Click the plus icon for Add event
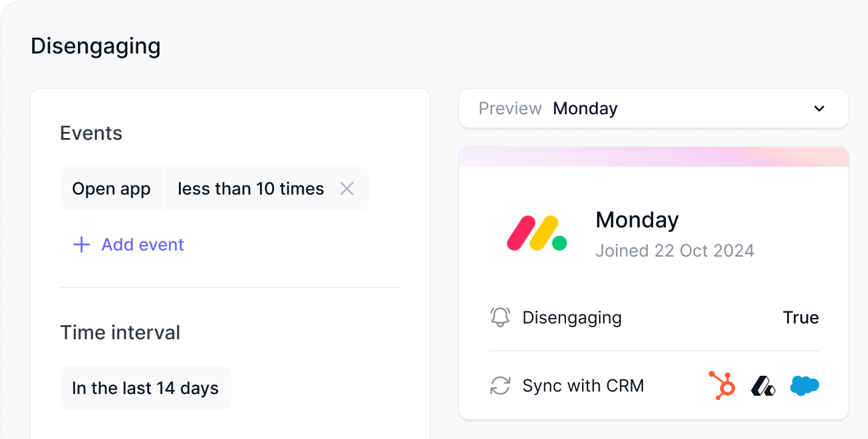Screen dimensions: 868x439 (x=81, y=245)
